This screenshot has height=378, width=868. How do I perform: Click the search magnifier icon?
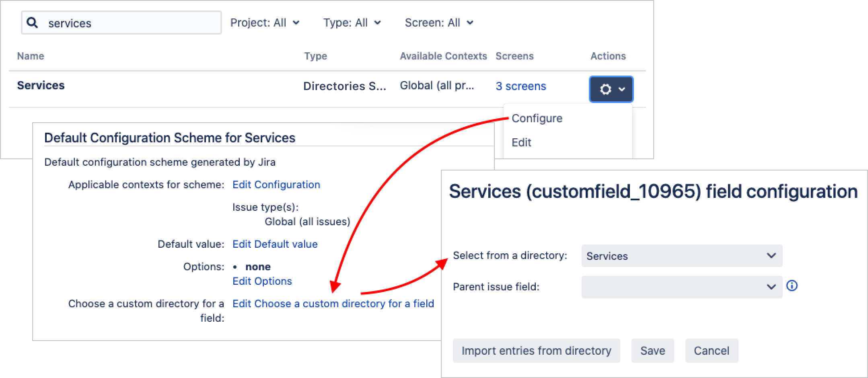[x=33, y=23]
